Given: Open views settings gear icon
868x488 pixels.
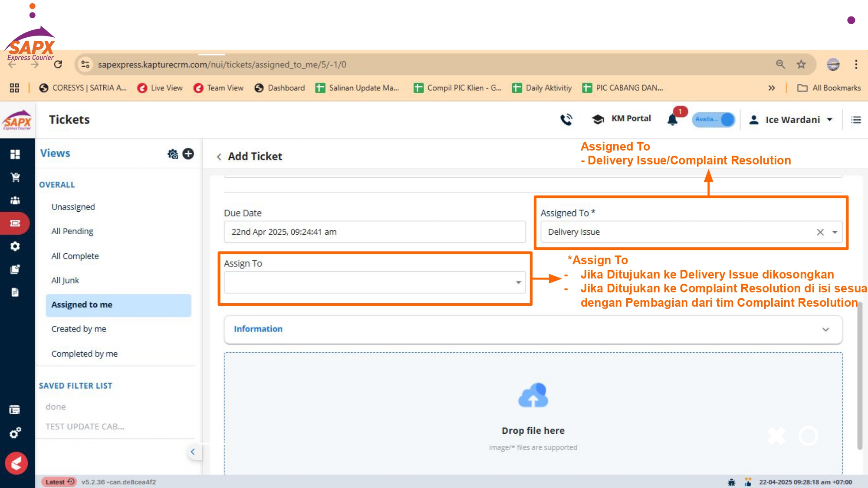Looking at the screenshot, I should click(x=173, y=154).
